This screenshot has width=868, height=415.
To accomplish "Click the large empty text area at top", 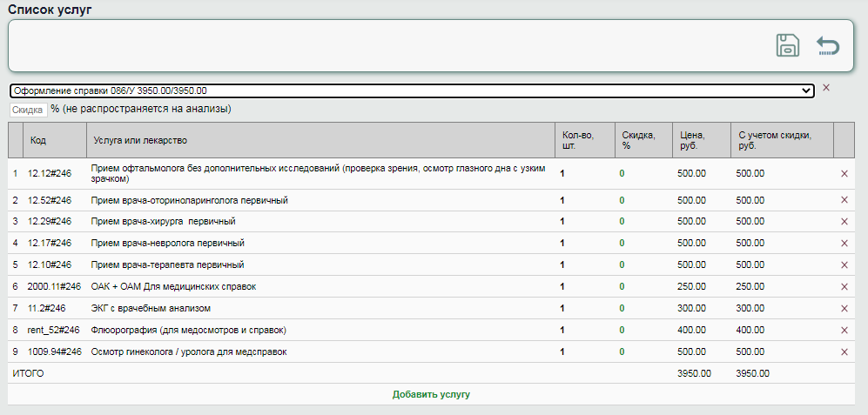I will tap(383, 45).
